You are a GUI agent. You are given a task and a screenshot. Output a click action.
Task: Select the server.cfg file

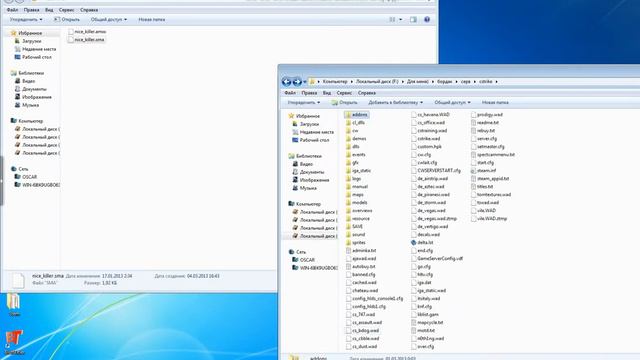[484, 139]
